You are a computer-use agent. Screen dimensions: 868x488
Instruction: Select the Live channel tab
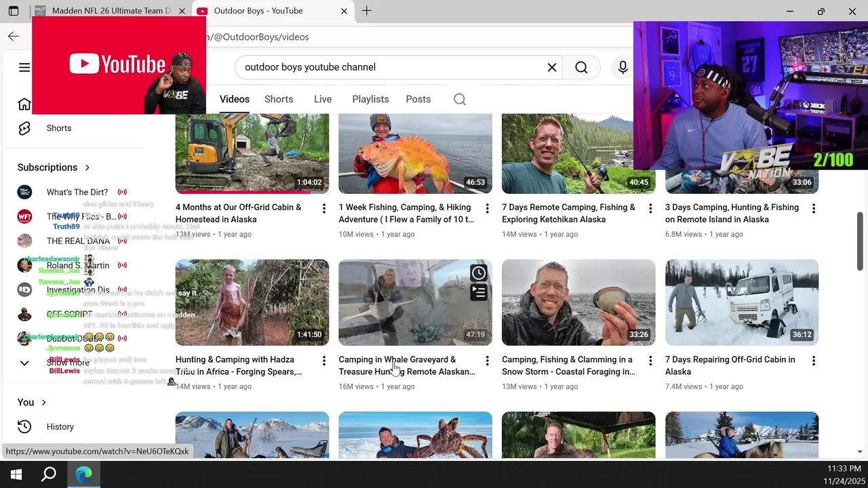point(323,99)
